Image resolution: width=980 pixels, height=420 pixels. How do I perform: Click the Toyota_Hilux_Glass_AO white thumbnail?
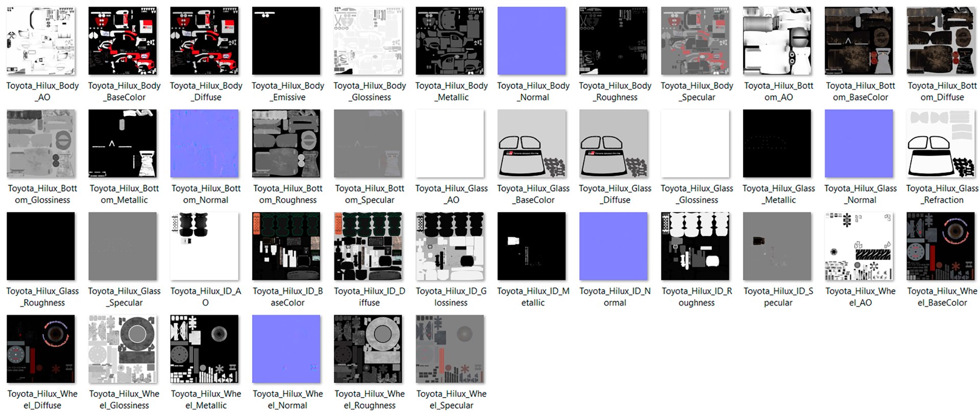coord(450,143)
